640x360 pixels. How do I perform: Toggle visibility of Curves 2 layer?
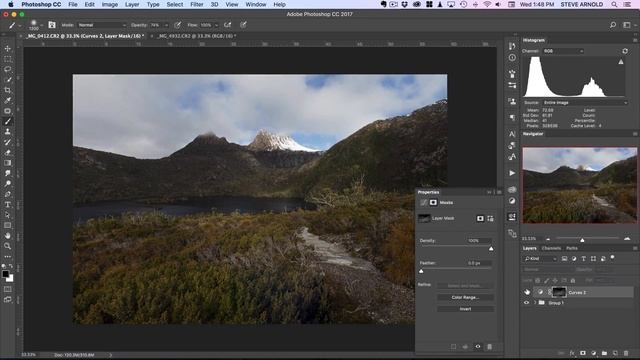(x=527, y=292)
